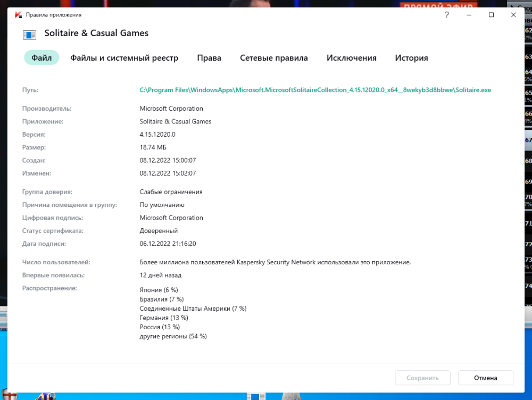Open the Права tab
This screenshot has width=532, height=400.
[x=209, y=58]
